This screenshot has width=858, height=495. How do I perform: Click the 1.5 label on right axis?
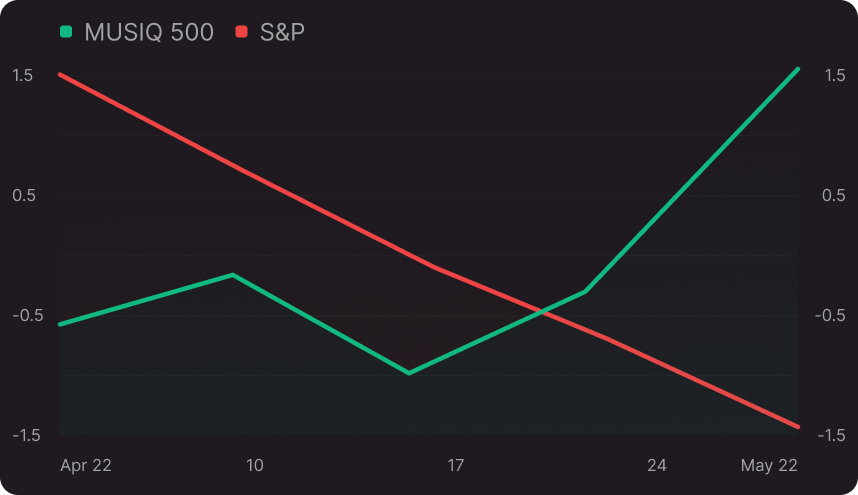tap(834, 75)
